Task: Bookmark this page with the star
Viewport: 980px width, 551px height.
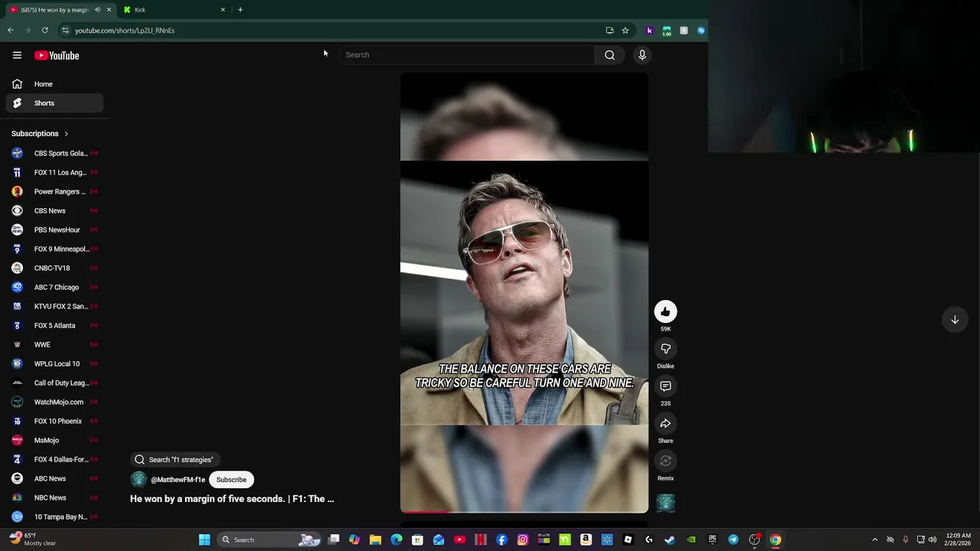Action: (x=626, y=31)
